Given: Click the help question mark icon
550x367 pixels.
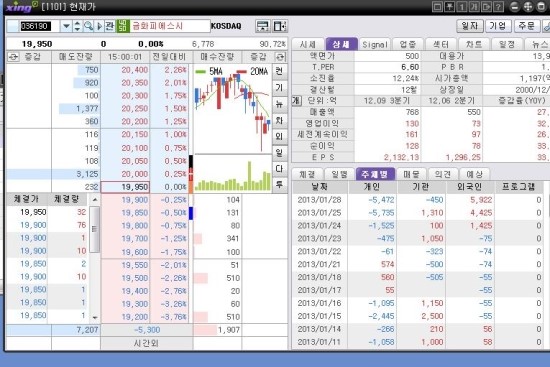Looking at the screenshot, I should (x=498, y=7).
